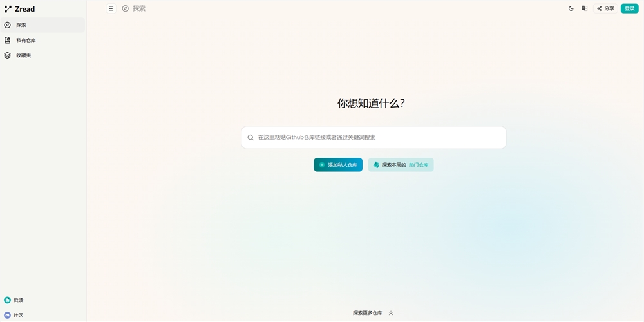Viewport: 644px width, 322px height.
Task: Focus the Github repository search field
Action: (x=377, y=137)
